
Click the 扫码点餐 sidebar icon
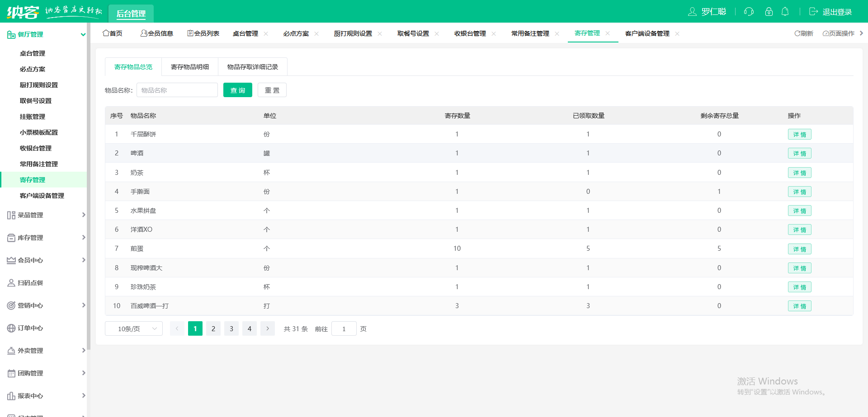[11, 283]
